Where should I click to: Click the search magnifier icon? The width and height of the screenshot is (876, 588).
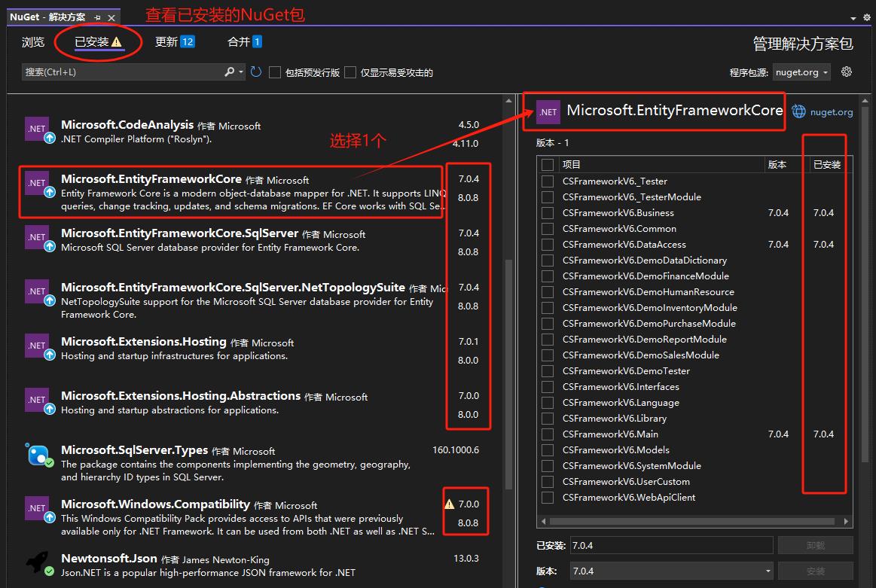(230, 72)
